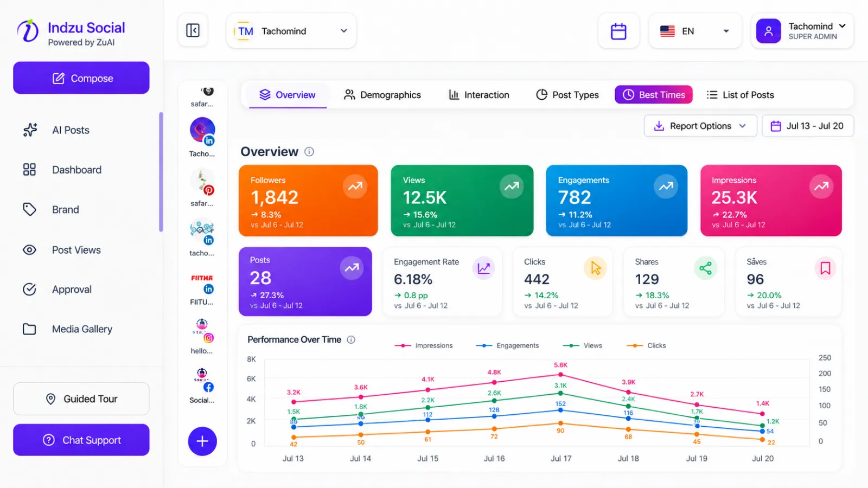Click the Impressions value 25.3K
The width and height of the screenshot is (868, 488).
point(735,197)
